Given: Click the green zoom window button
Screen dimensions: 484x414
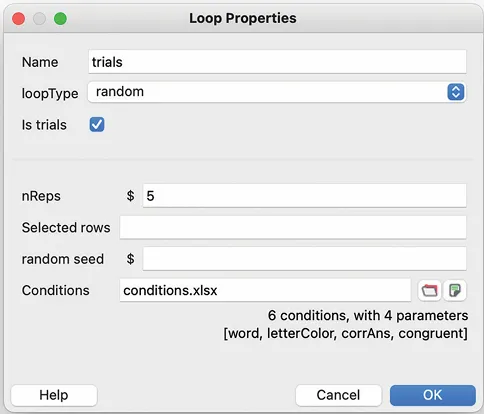Looking at the screenshot, I should coord(60,19).
